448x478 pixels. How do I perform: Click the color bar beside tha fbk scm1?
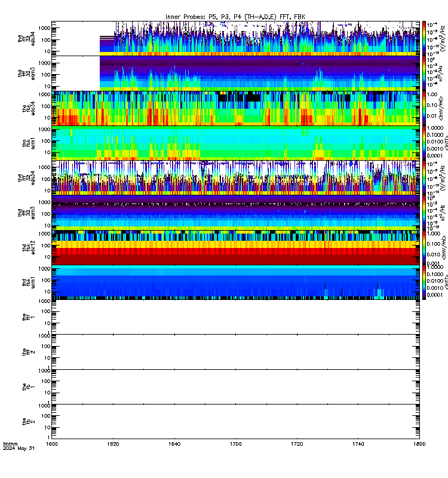(x=424, y=143)
